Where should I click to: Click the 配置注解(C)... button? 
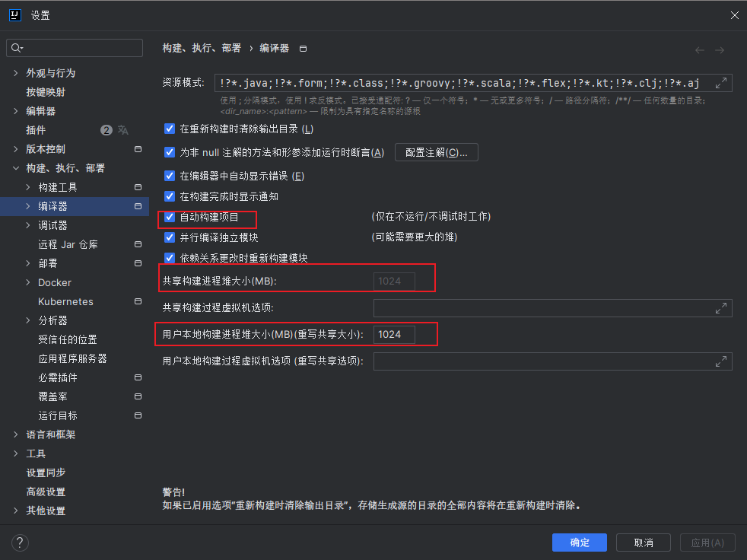click(437, 152)
